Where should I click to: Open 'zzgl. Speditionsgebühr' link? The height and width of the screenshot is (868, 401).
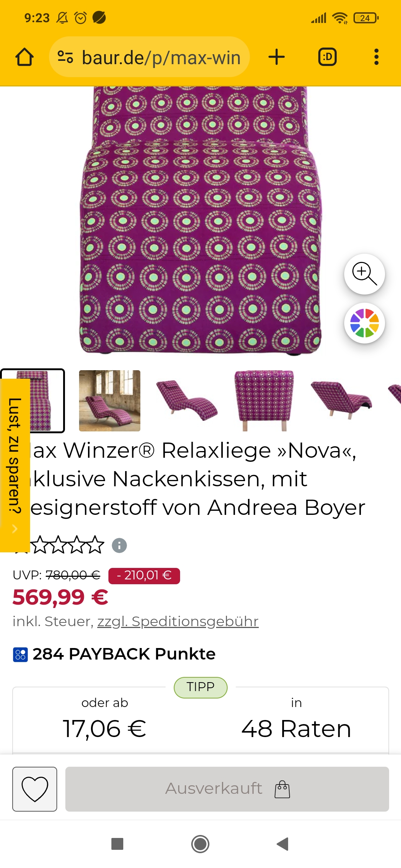(178, 621)
